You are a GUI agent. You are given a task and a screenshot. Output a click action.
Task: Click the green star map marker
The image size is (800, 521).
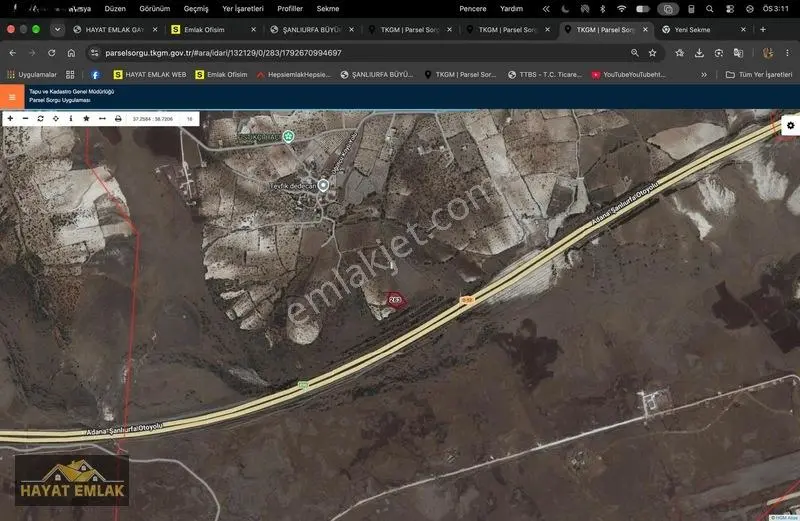click(x=288, y=136)
